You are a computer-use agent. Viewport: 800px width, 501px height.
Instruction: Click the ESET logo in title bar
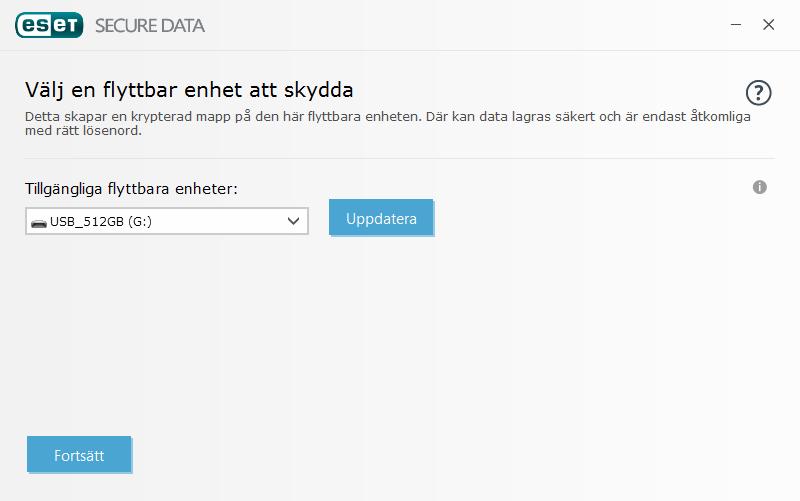pos(49,25)
